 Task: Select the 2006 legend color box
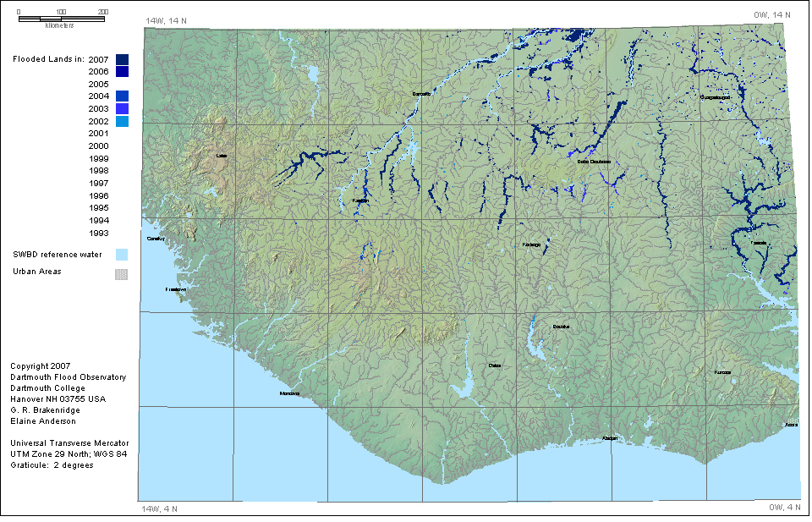pos(122,72)
